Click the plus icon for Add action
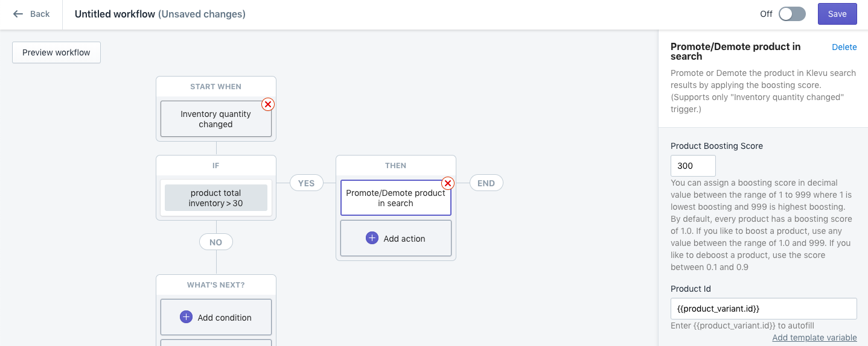The height and width of the screenshot is (346, 868). click(x=372, y=238)
